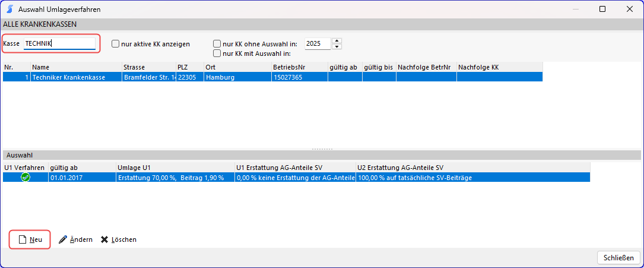Decrease the year with the down arrow
Viewport: 644px width, 268px height.
pos(337,46)
